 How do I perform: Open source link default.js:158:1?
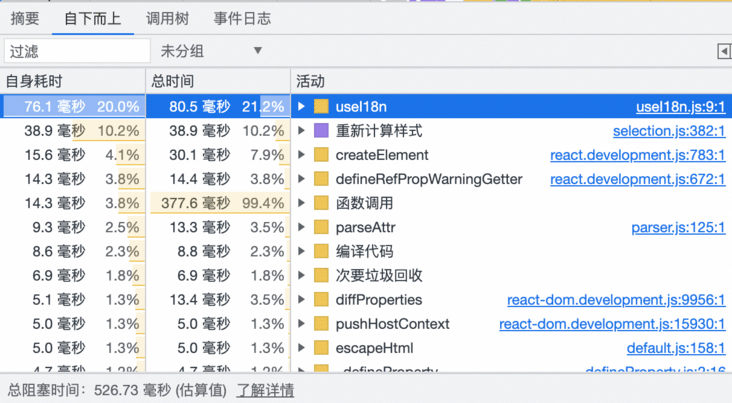pyautogui.click(x=676, y=348)
